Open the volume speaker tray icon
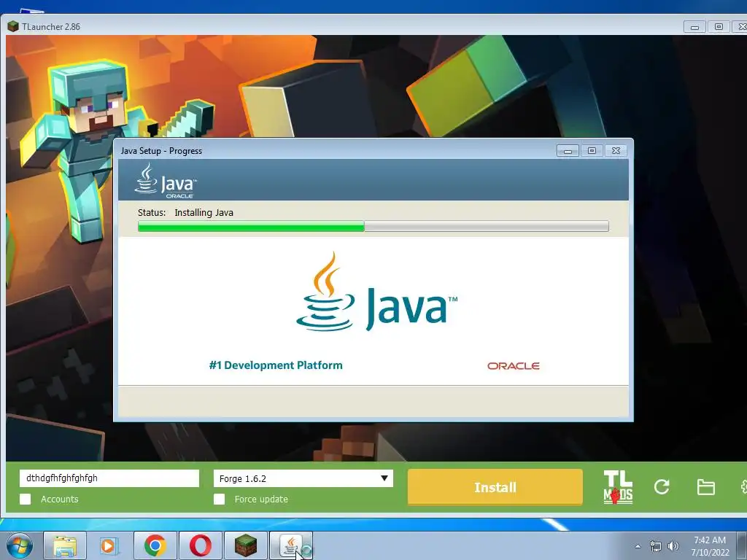The height and width of the screenshot is (560, 747). (x=673, y=546)
